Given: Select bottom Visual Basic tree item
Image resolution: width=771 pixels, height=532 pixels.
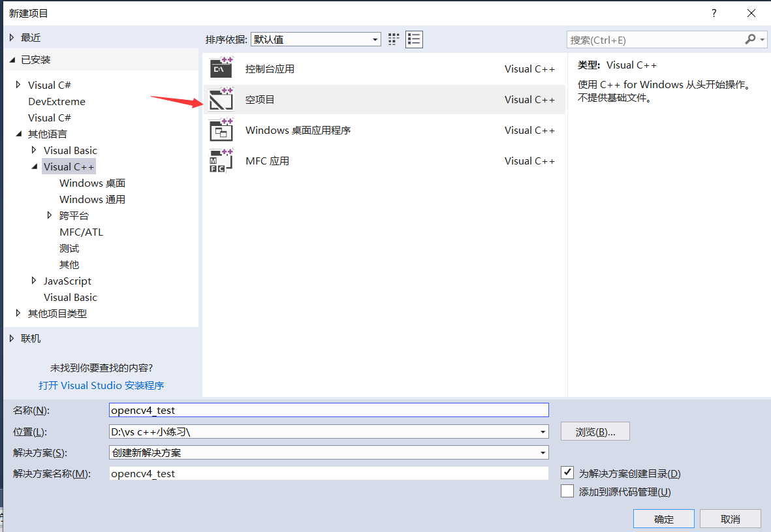Looking at the screenshot, I should coord(71,297).
